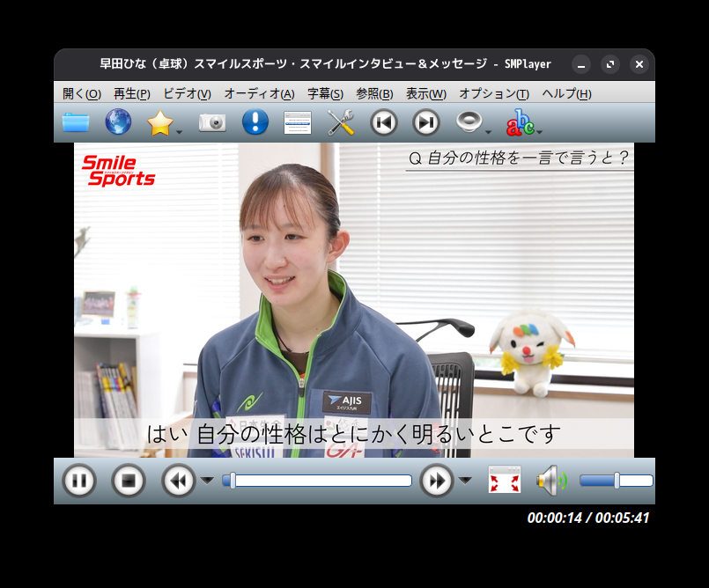
Task: Open a URL using the globe icon
Action: pos(118,122)
